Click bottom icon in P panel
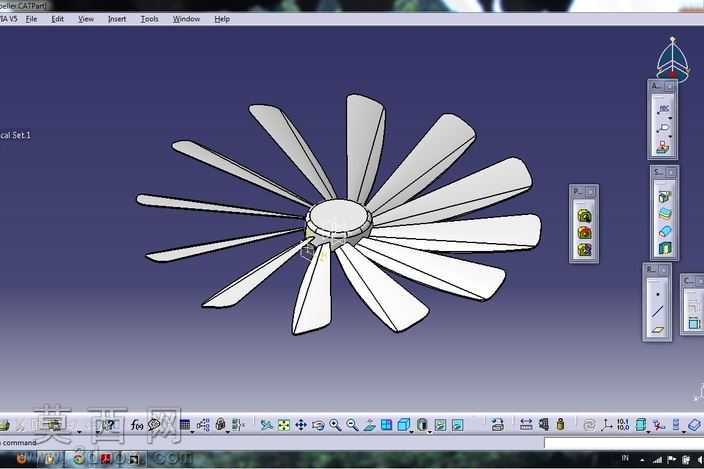The height and width of the screenshot is (469, 704). [584, 250]
